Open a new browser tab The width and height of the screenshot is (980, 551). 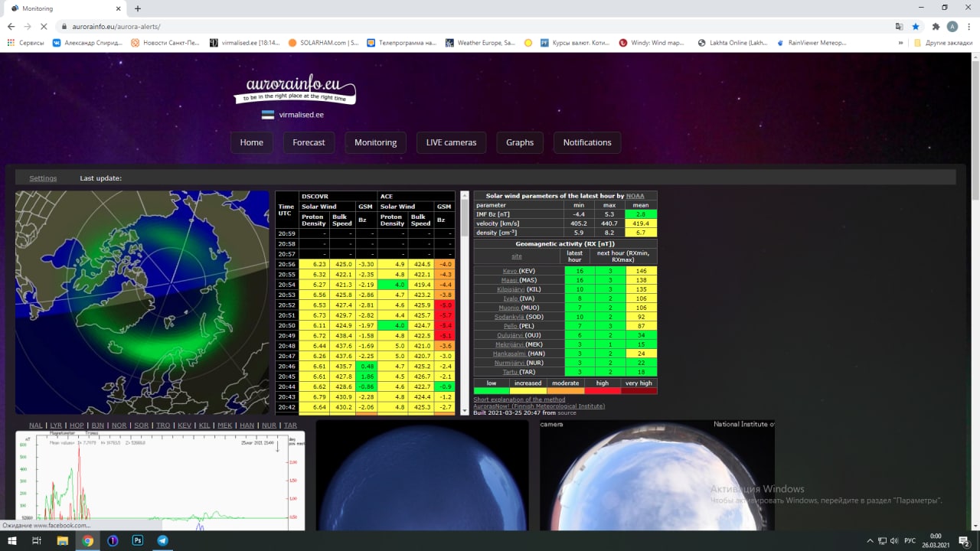pyautogui.click(x=138, y=8)
